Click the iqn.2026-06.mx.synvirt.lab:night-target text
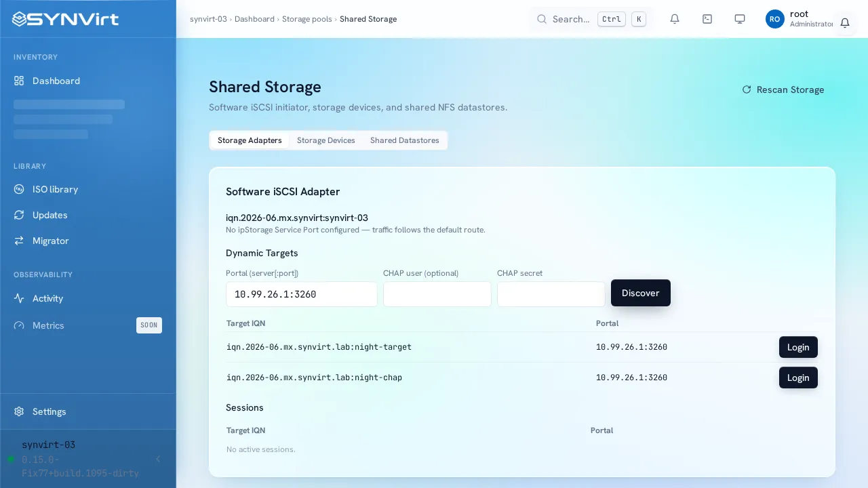868x488 pixels. [319, 347]
